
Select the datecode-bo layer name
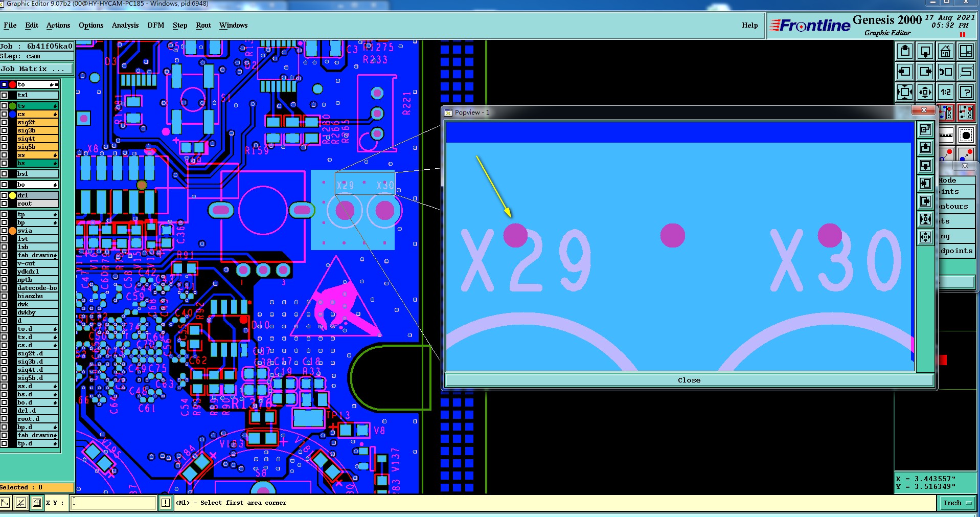click(37, 288)
